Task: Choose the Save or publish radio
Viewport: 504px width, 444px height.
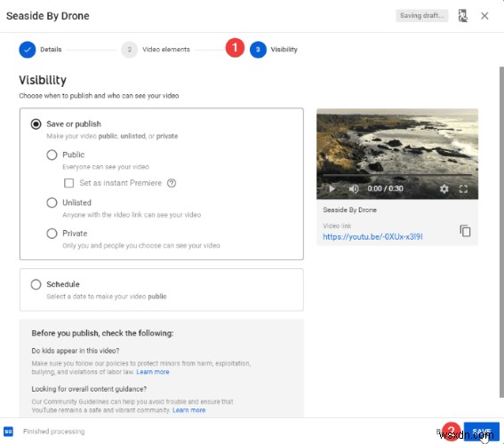Action: pyautogui.click(x=36, y=124)
